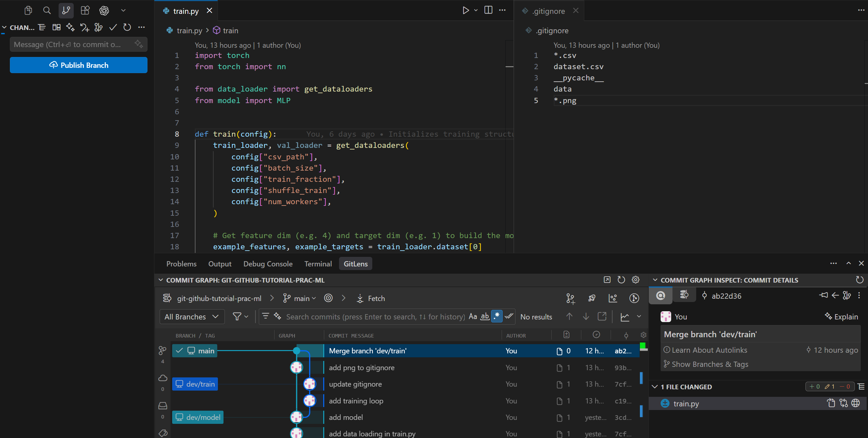Open the Extensions view icon

click(85, 11)
